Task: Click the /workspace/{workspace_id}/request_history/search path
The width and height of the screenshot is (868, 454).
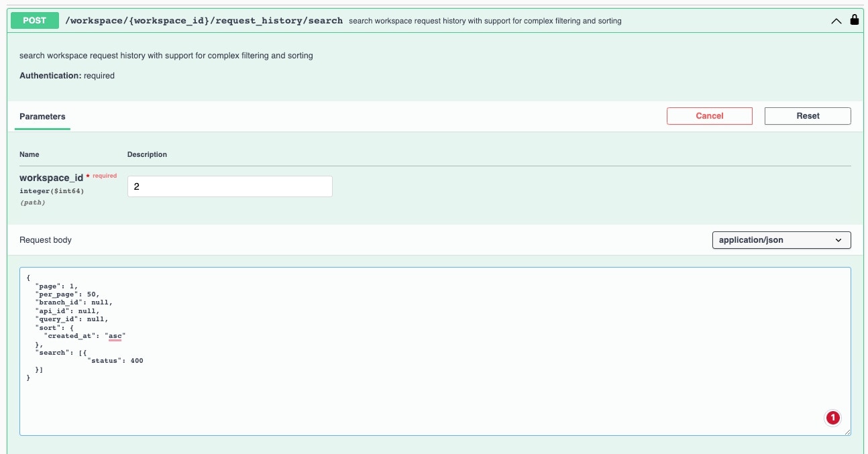Action: tap(204, 21)
